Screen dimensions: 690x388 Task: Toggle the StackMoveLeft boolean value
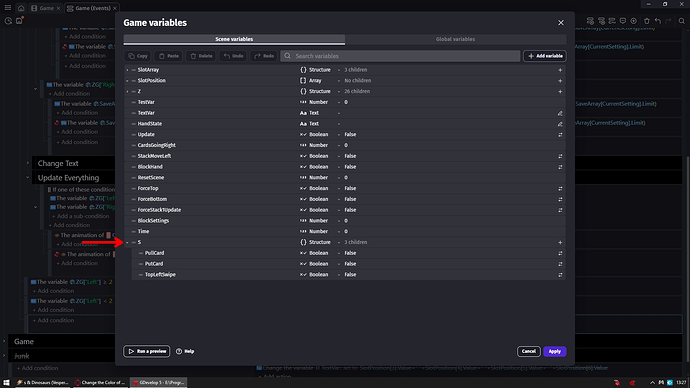(560, 156)
